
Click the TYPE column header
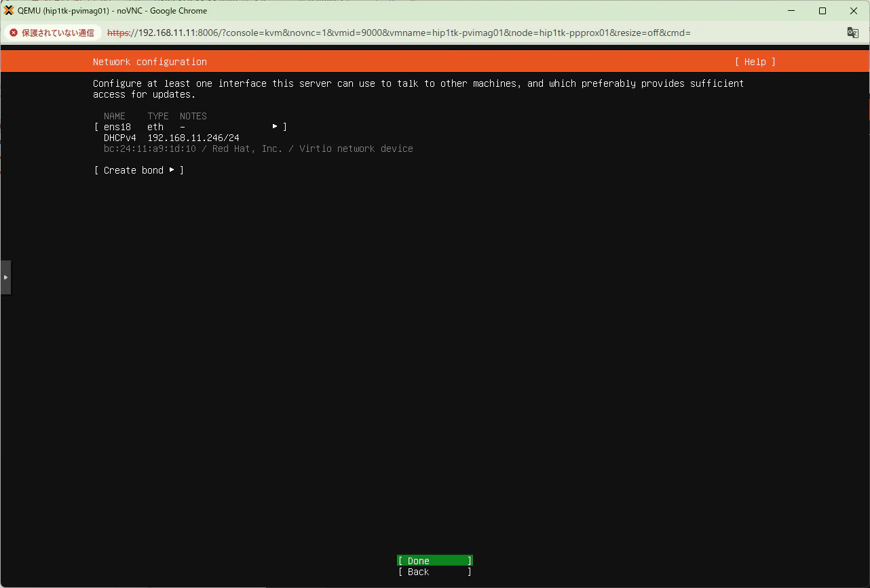click(158, 116)
